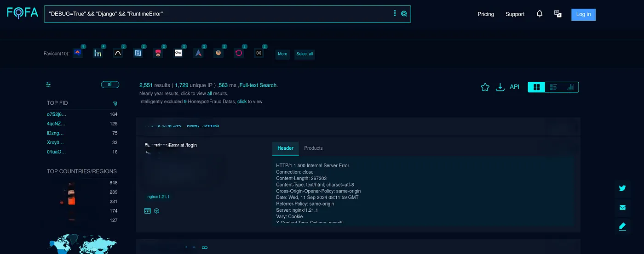The image size is (644, 254).
Task: Click the country count 848
Action: coord(113,183)
